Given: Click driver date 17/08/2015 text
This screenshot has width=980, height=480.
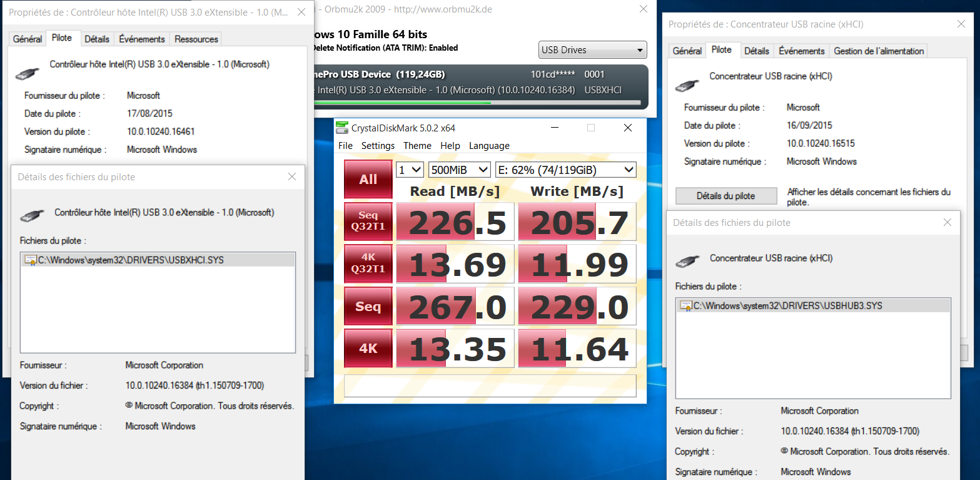Looking at the screenshot, I should (149, 114).
